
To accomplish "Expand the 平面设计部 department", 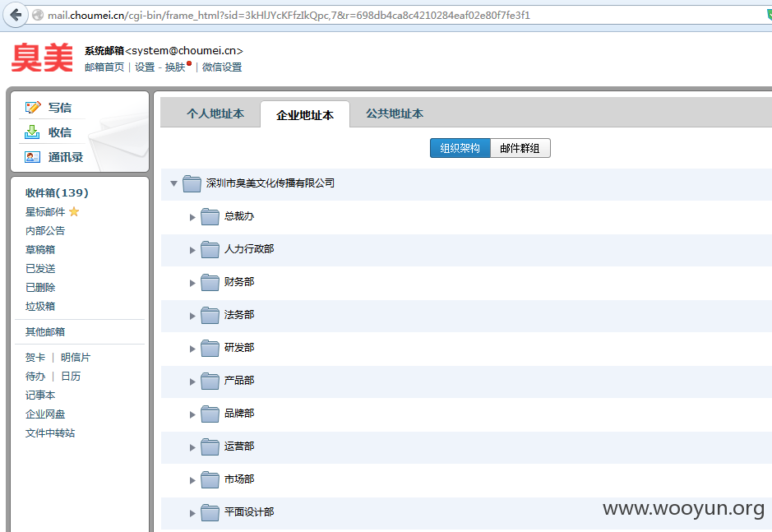I will coord(192,514).
